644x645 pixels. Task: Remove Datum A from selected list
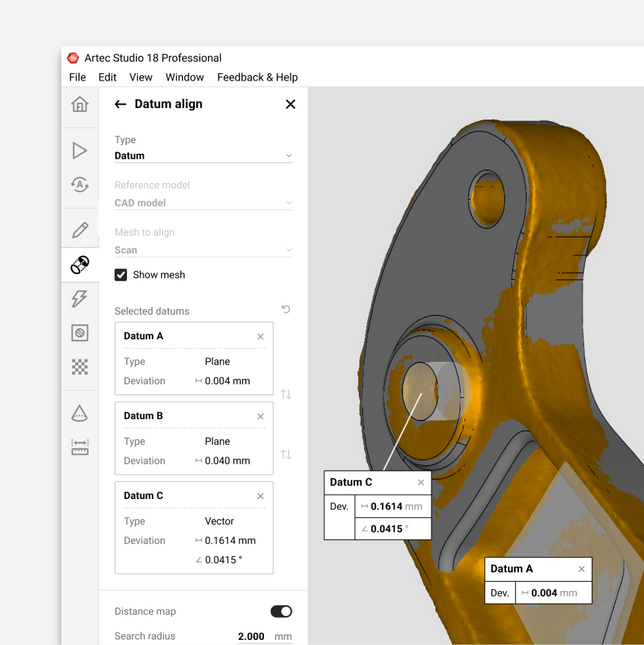coord(260,336)
